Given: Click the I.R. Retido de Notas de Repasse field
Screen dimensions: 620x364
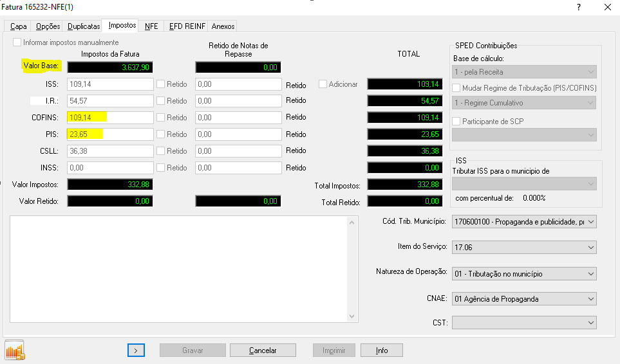Looking at the screenshot, I should (238, 101).
